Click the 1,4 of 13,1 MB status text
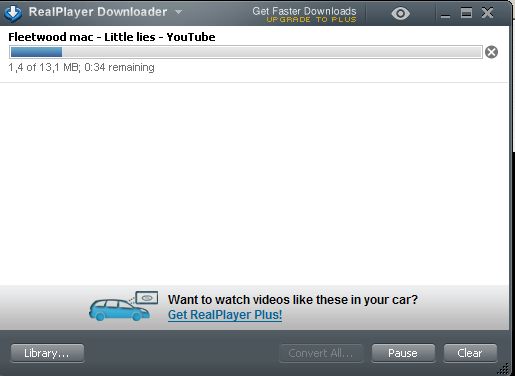The height and width of the screenshot is (376, 515). coord(81,67)
